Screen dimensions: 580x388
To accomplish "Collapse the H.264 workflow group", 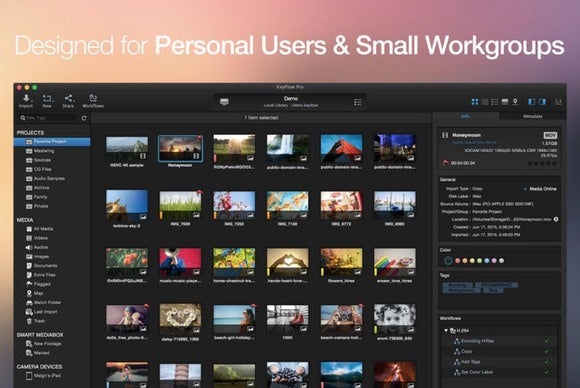I will (446, 330).
